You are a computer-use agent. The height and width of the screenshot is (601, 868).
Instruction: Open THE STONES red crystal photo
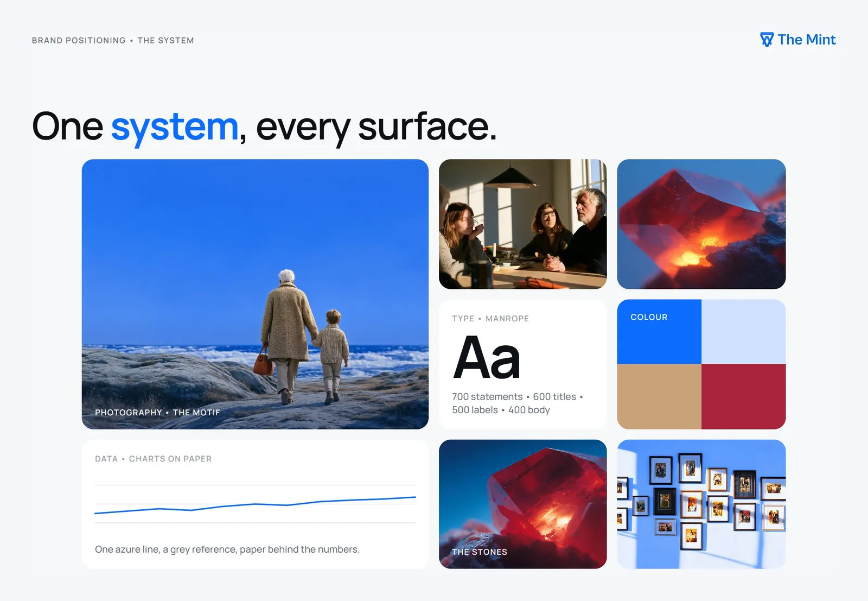(x=523, y=504)
